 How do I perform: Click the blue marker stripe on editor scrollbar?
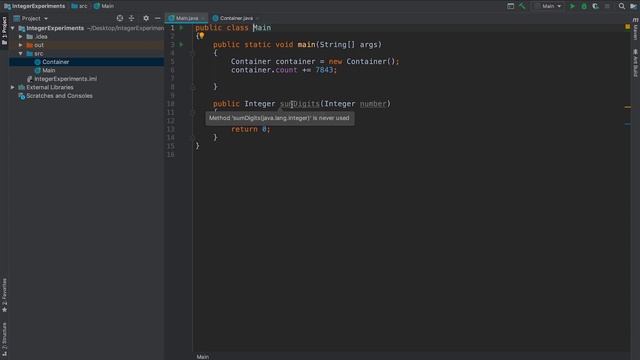627,124
